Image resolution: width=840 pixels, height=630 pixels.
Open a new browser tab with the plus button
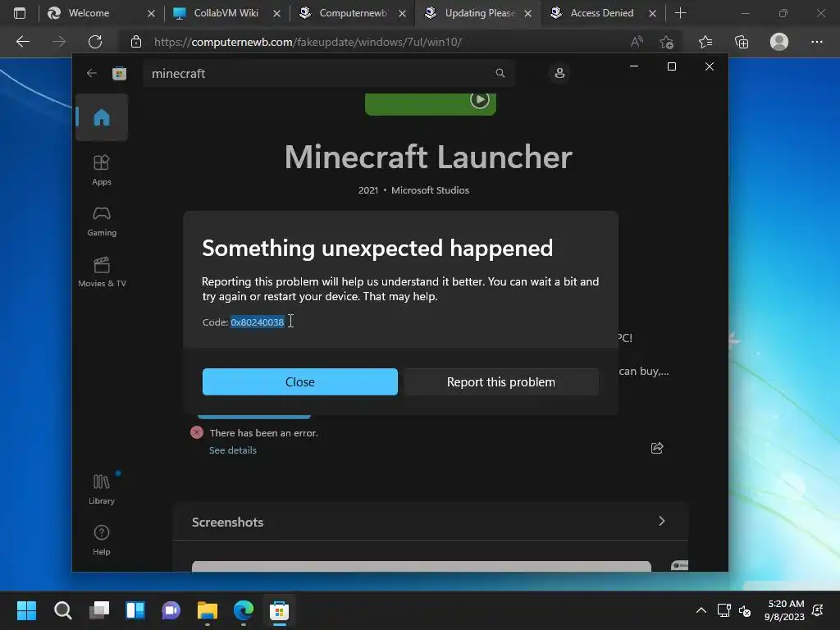pyautogui.click(x=680, y=13)
